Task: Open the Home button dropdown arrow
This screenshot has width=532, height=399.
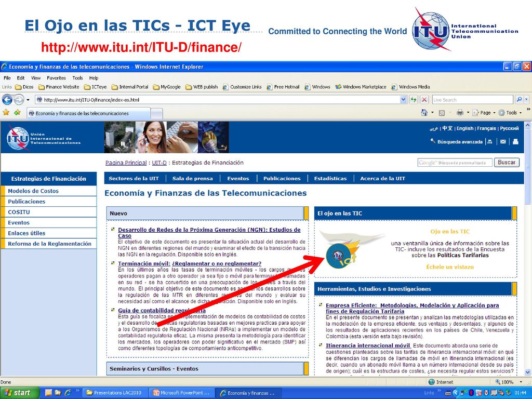Action: [x=432, y=113]
